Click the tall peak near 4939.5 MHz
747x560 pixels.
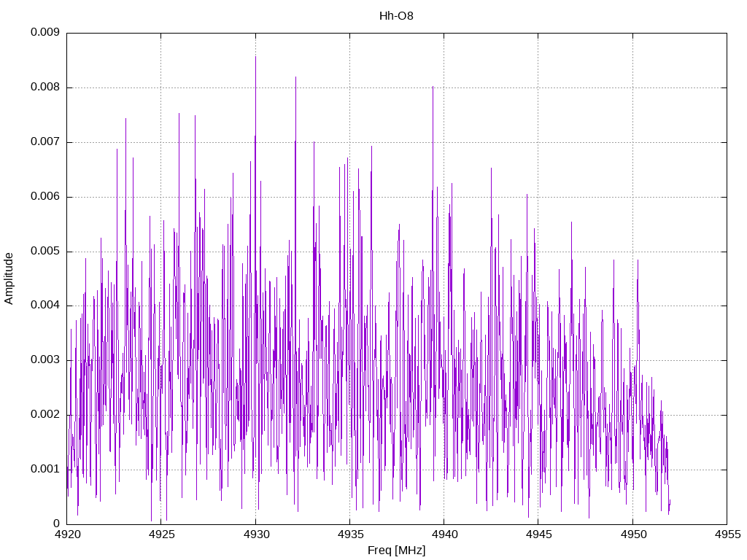[433, 87]
